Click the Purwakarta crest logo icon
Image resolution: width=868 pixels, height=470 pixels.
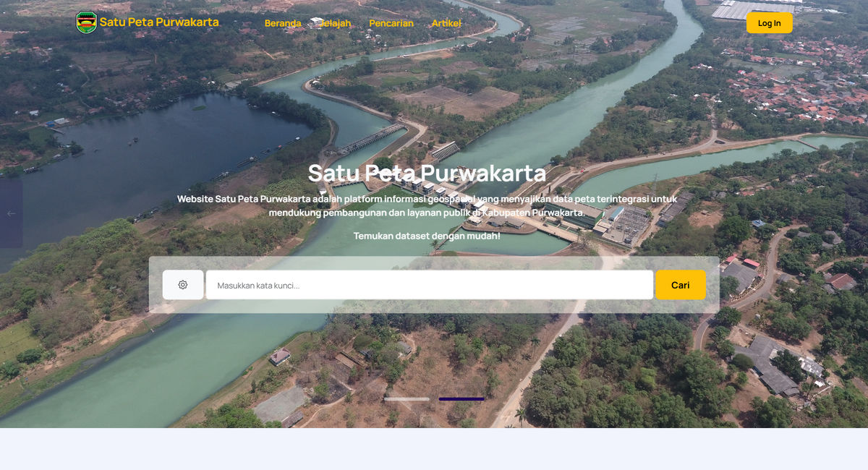[x=86, y=22]
